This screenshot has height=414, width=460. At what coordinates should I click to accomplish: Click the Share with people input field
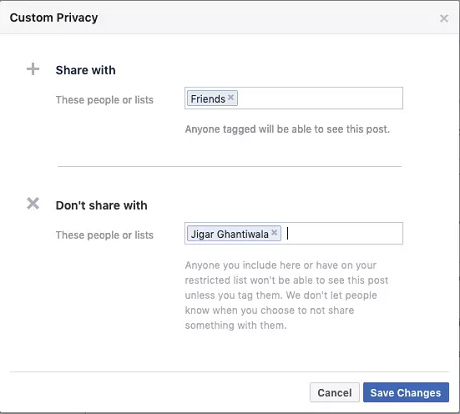click(293, 98)
